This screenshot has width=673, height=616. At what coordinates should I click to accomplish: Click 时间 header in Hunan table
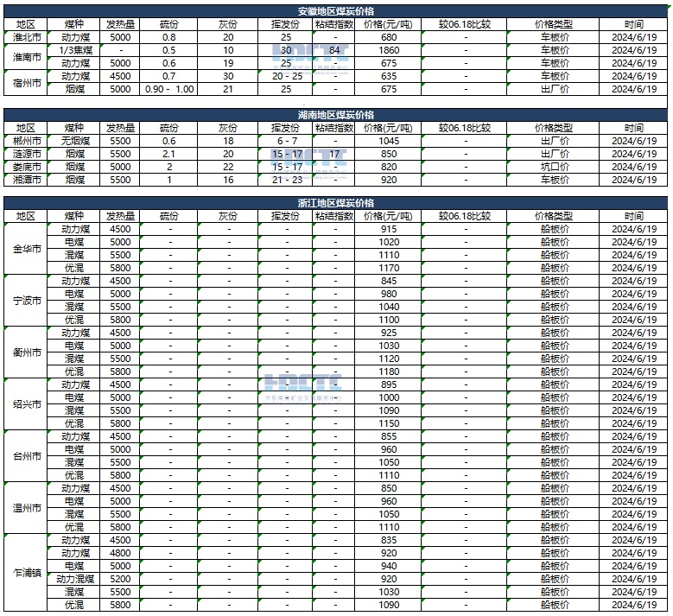click(633, 128)
